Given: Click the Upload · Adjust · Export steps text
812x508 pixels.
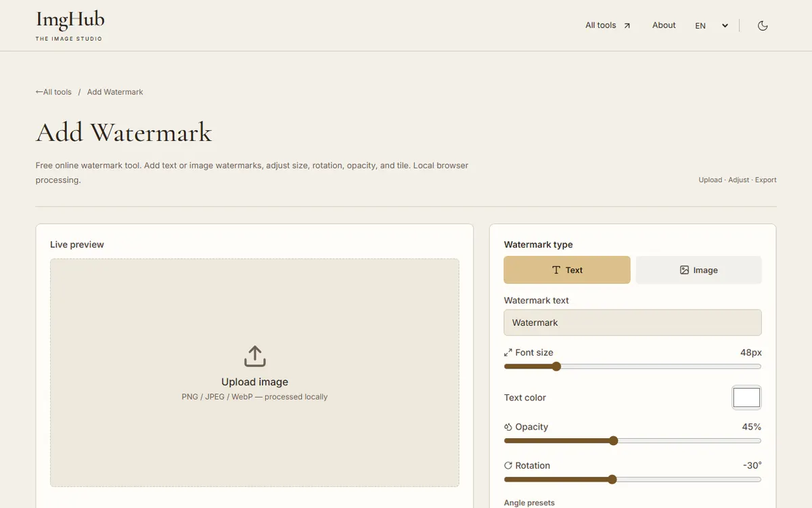Looking at the screenshot, I should click(738, 180).
